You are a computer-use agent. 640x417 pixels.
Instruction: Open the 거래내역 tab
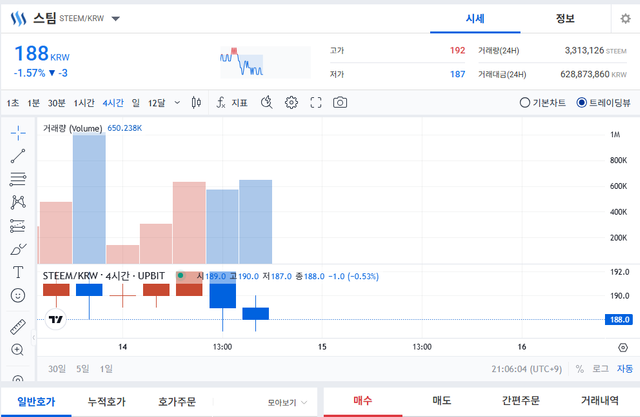click(x=600, y=401)
